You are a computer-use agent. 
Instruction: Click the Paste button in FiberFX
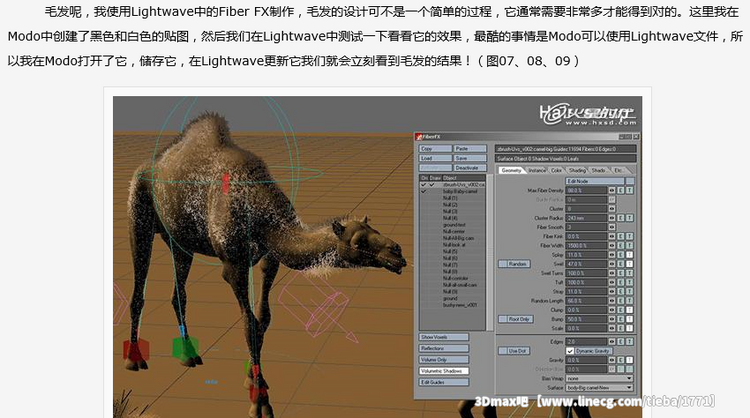tap(470, 149)
